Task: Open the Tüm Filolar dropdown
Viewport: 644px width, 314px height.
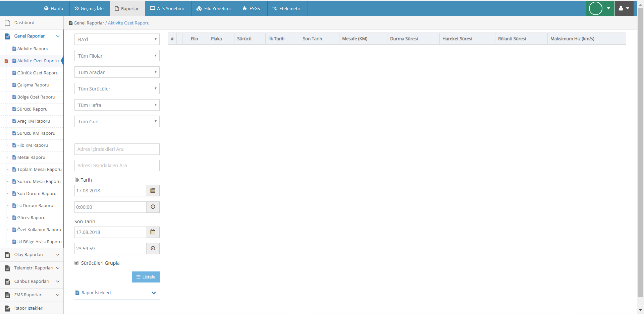Action: (x=117, y=56)
